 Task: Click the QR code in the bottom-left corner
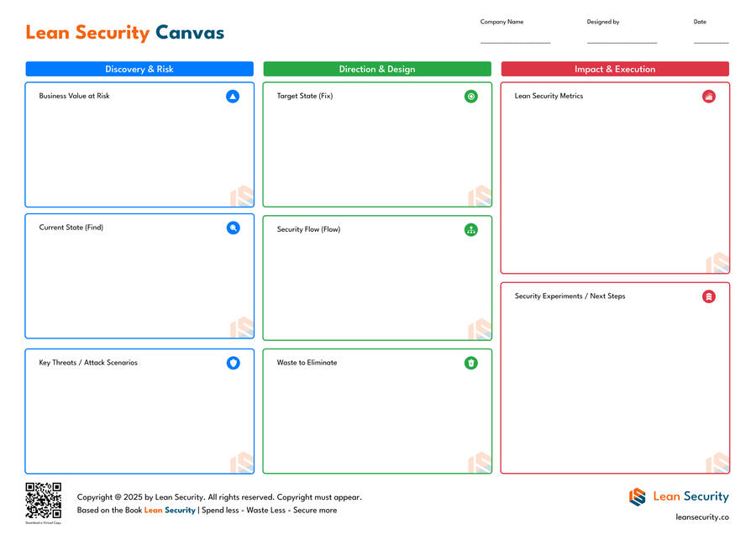[x=43, y=497]
